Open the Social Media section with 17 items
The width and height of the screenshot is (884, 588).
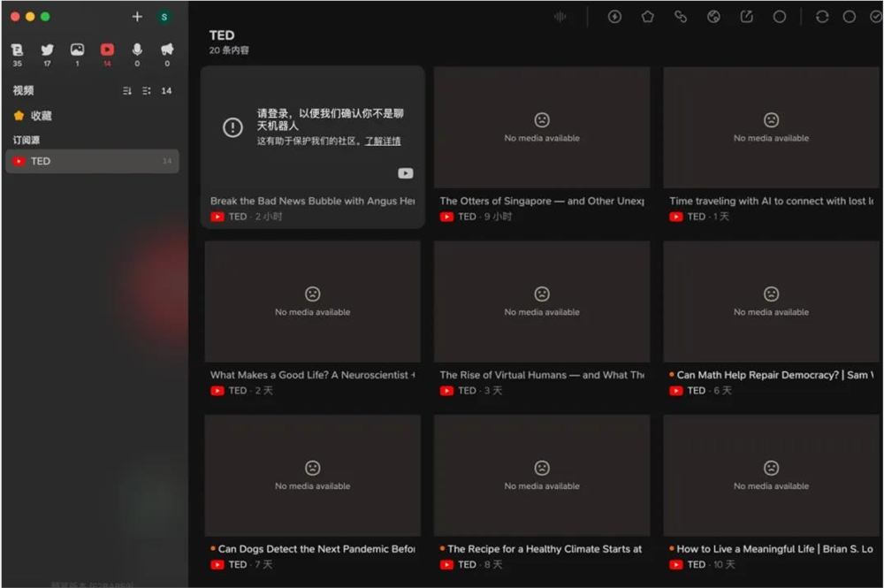(x=47, y=52)
